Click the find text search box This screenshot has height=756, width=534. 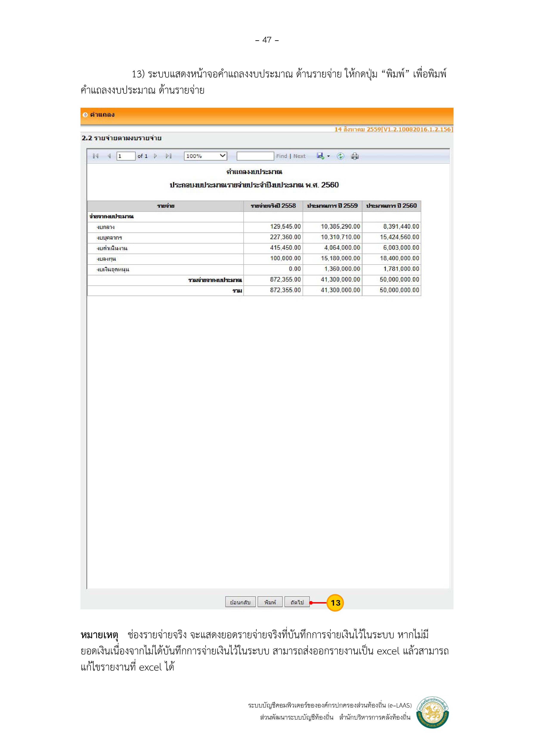255,156
